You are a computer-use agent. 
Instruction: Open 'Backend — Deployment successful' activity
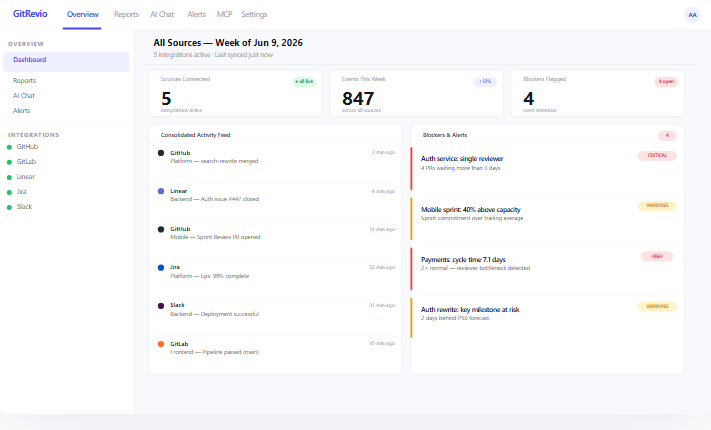(214, 314)
